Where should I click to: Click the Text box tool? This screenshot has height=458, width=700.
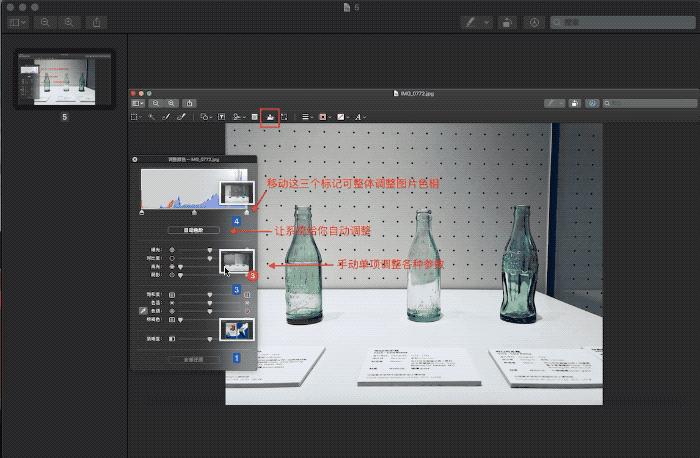221,117
